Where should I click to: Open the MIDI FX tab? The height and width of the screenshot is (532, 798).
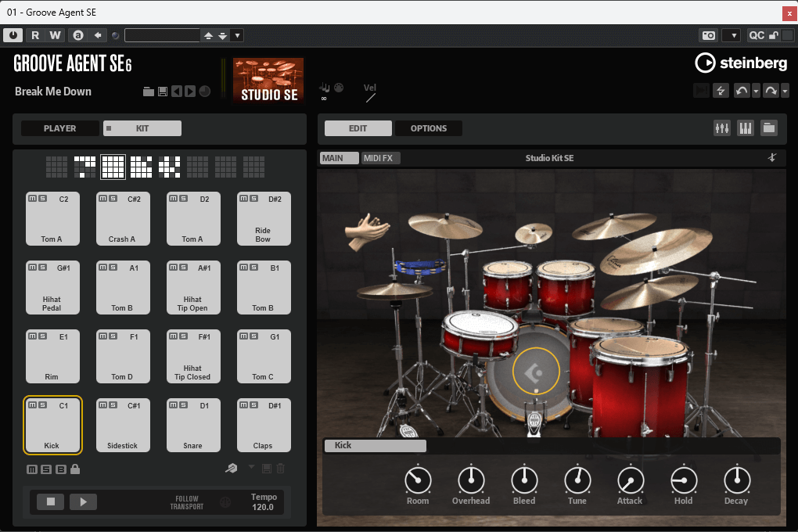380,158
